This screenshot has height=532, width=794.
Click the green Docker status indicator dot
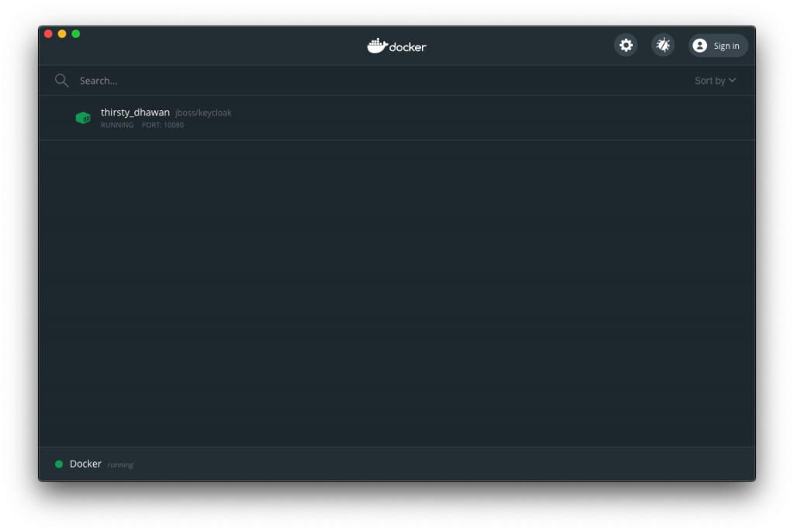click(59, 464)
